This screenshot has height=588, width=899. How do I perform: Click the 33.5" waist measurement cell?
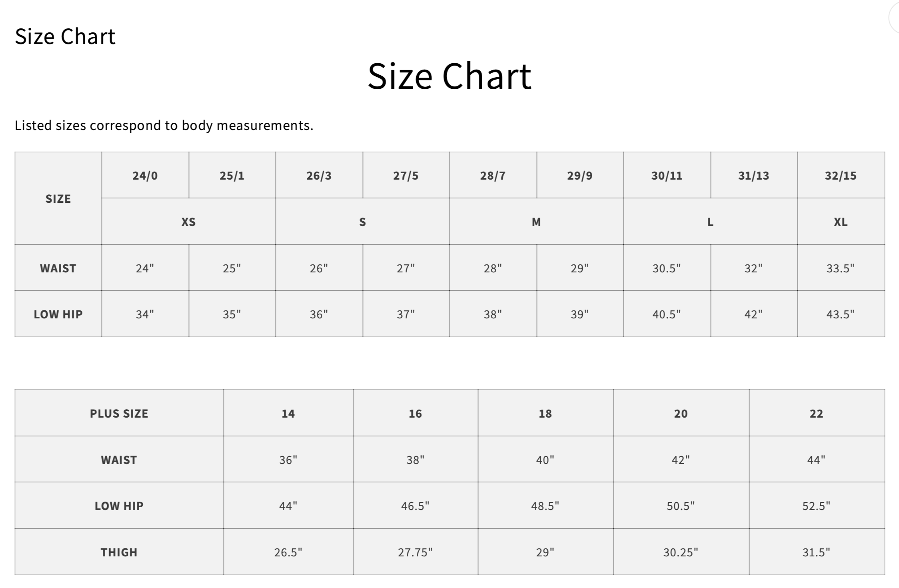click(841, 268)
